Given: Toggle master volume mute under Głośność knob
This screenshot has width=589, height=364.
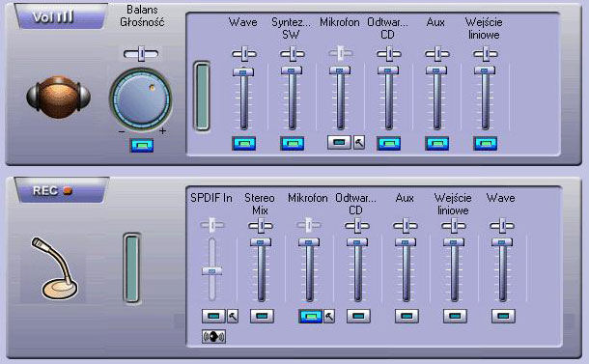Looking at the screenshot, I should pyautogui.click(x=142, y=145).
